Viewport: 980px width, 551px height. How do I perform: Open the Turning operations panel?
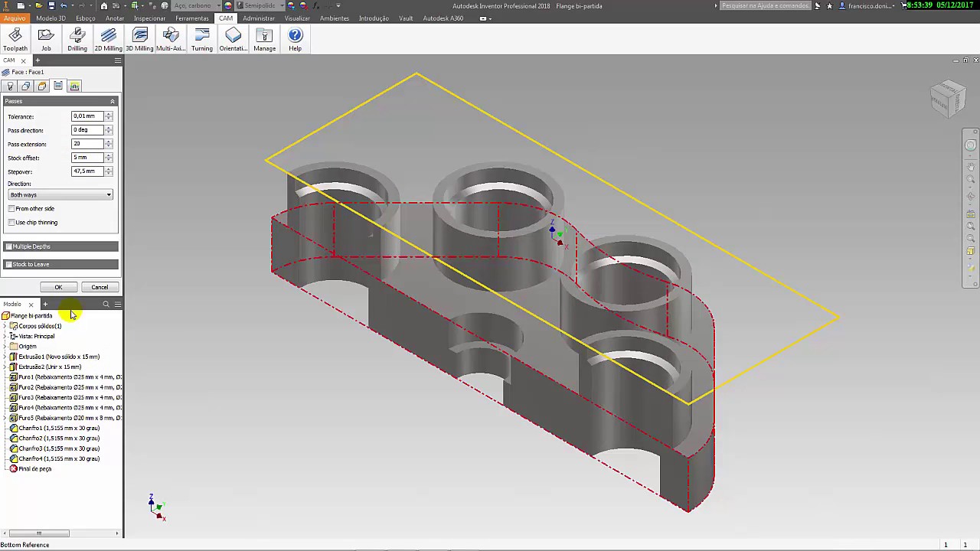pyautogui.click(x=202, y=40)
